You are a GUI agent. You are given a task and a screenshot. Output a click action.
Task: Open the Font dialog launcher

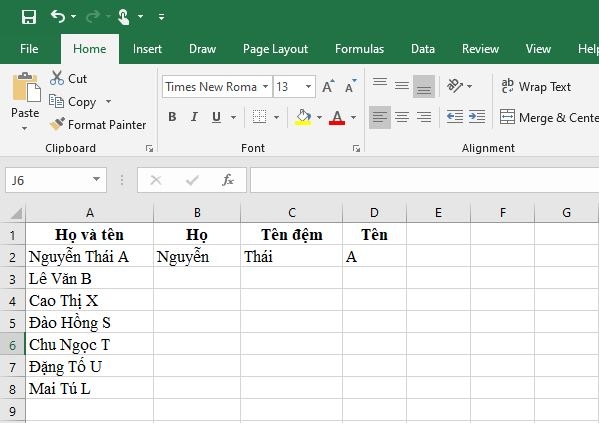(x=356, y=148)
